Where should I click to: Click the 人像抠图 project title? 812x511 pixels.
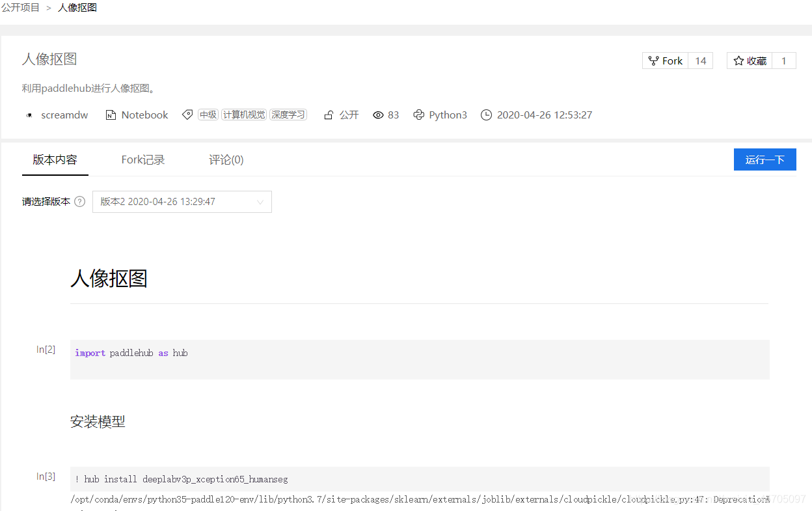[49, 59]
